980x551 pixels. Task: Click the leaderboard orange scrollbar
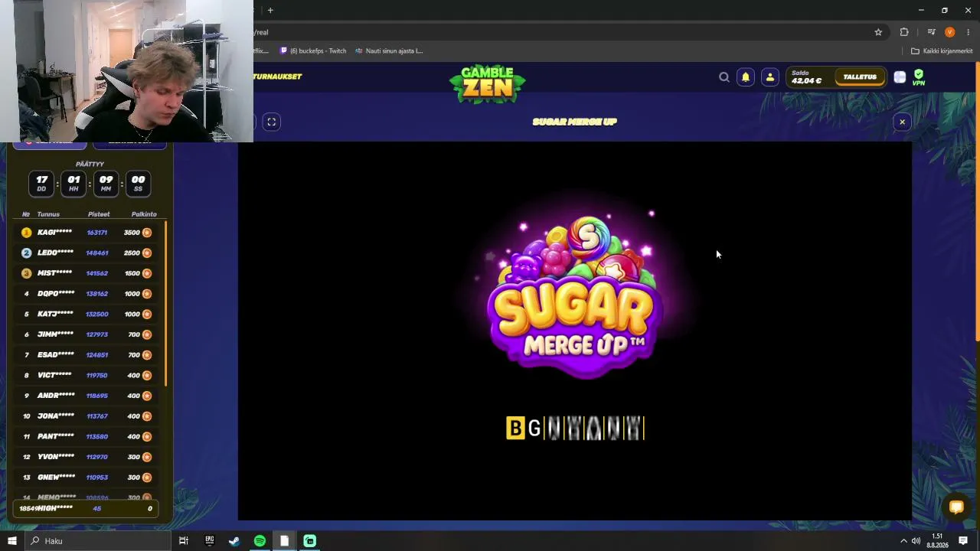click(165, 304)
